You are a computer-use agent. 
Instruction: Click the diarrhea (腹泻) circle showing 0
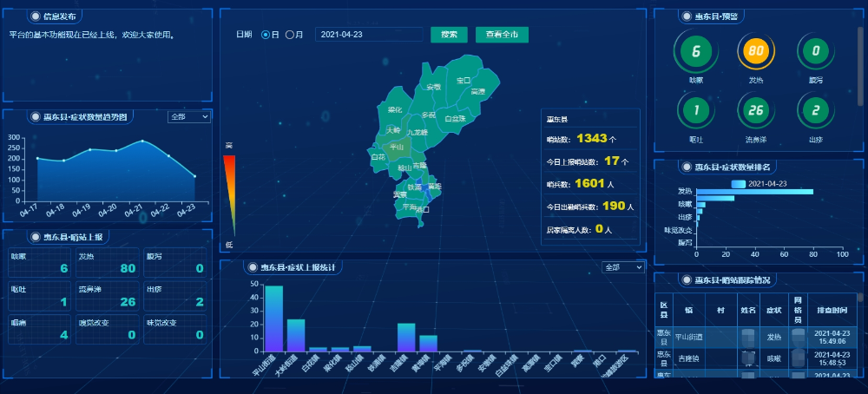[x=815, y=51]
